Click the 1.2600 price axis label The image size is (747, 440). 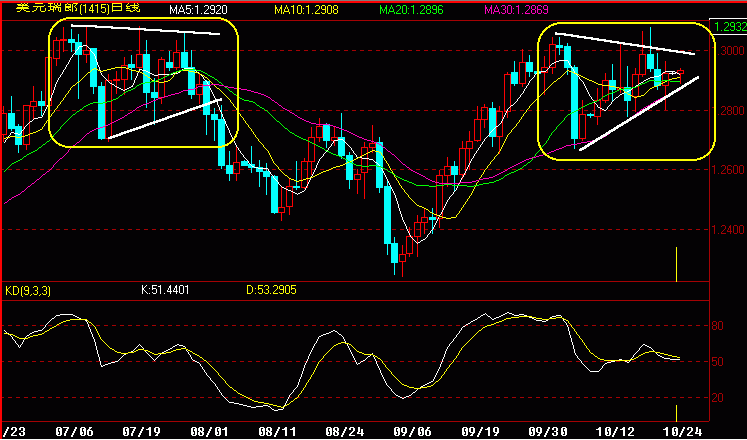tap(730, 170)
